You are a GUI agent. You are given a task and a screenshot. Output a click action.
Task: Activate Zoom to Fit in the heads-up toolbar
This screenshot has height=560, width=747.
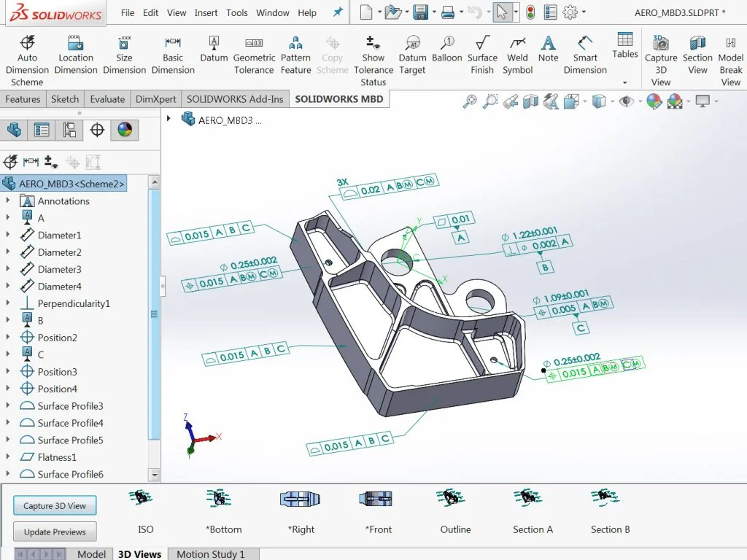[471, 102]
